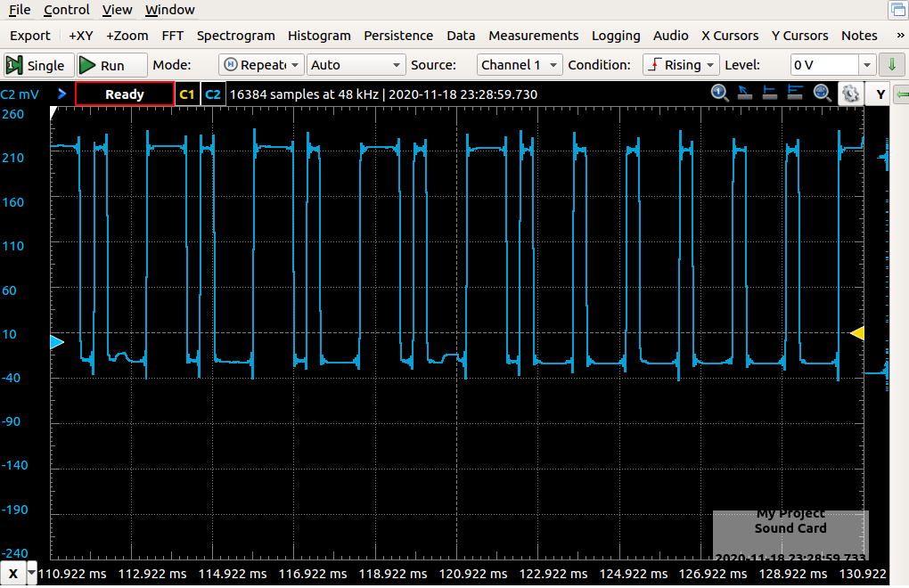This screenshot has width=909, height=588.
Task: Start a Single acquisition
Action: click(38, 65)
